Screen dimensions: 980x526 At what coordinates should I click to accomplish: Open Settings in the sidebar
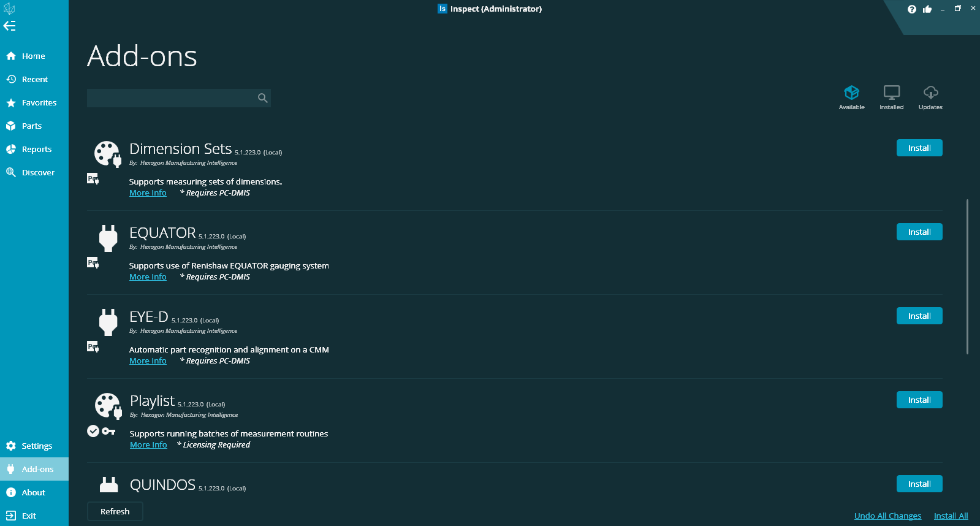[36, 446]
